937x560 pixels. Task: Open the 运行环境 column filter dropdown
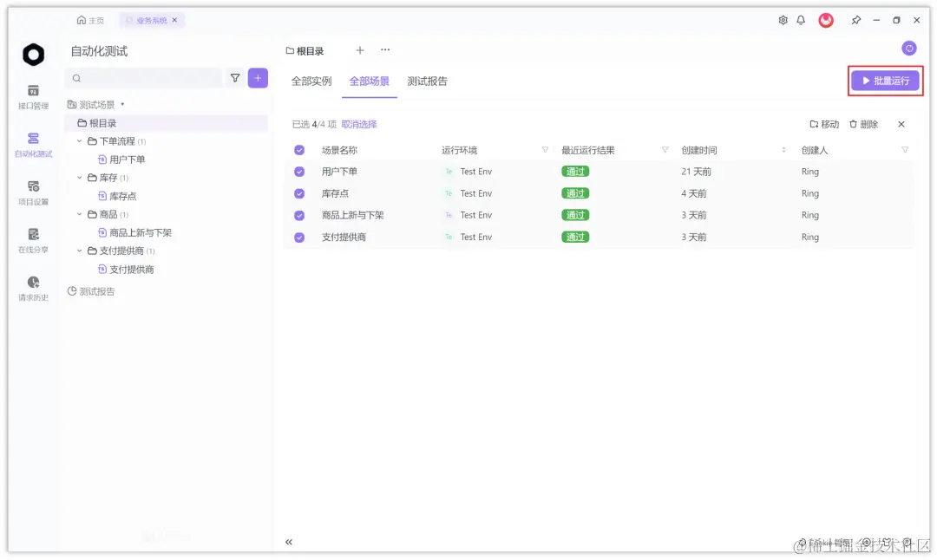point(545,149)
